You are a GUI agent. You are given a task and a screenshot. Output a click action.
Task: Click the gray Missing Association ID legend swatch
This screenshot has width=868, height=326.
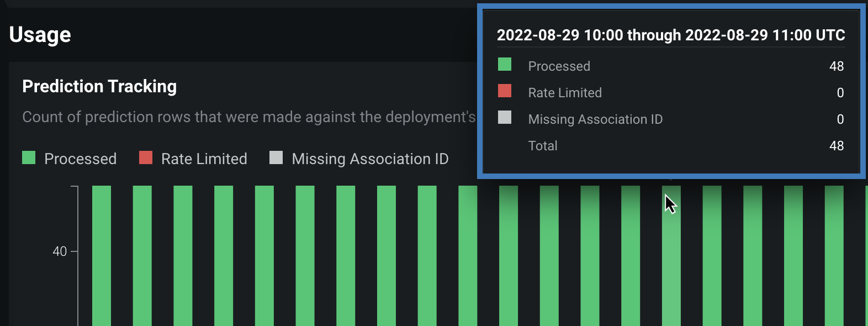(x=276, y=158)
